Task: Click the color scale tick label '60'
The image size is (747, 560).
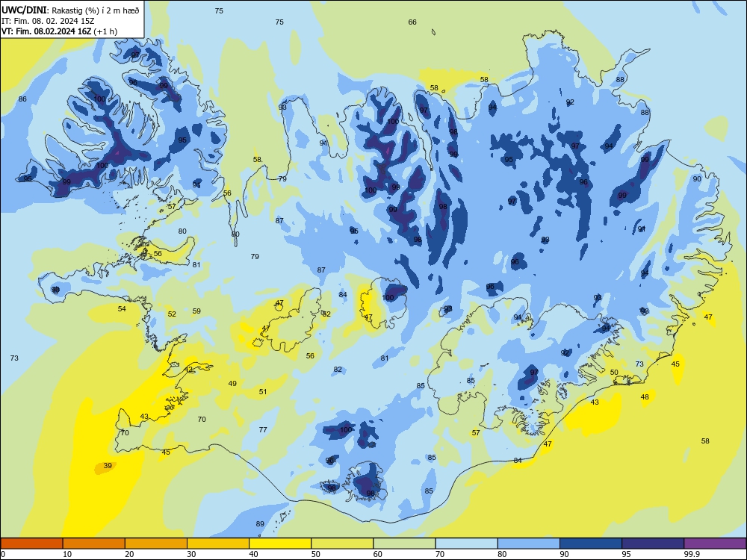Action: 378,554
